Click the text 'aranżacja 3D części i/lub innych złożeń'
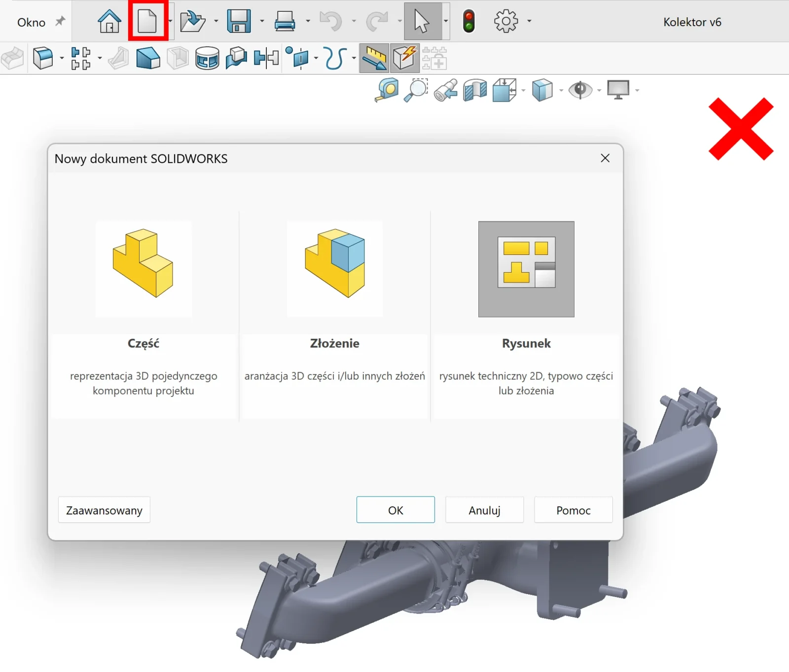Screen dimensions: 789x672 tap(335, 376)
